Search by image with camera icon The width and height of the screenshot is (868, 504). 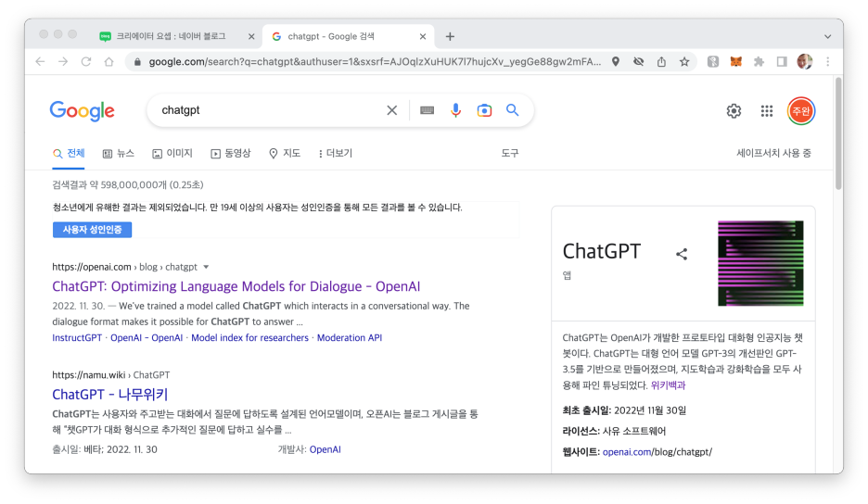484,110
